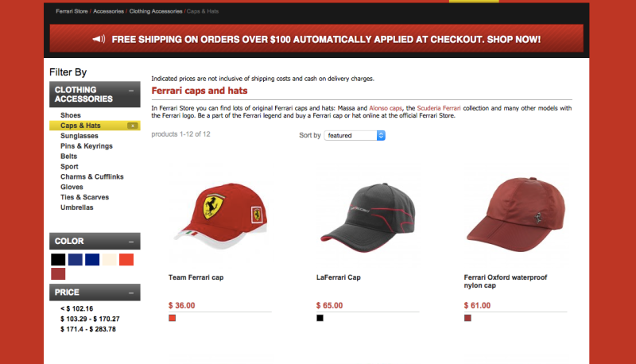636x364 pixels.
Task: Select the red swatch under Team Ferrari cap
Action: 173,318
